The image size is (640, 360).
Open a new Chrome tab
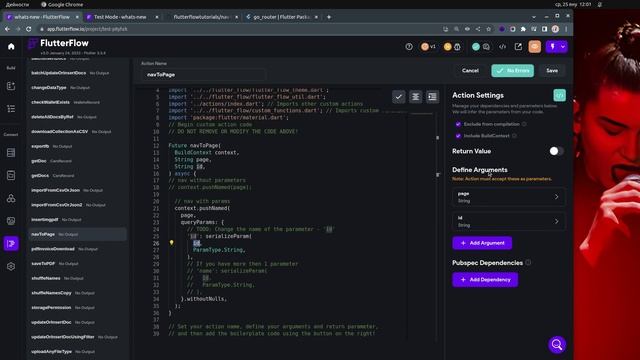[x=329, y=17]
